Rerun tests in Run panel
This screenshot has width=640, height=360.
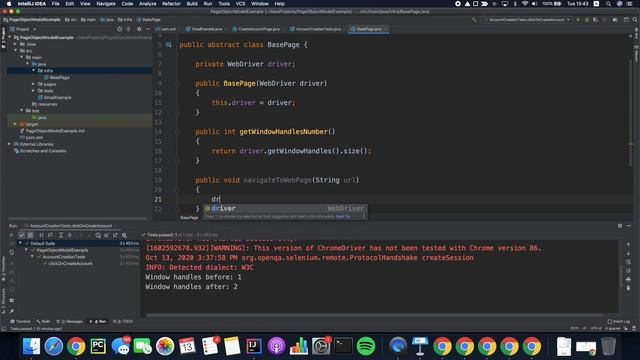point(11,235)
